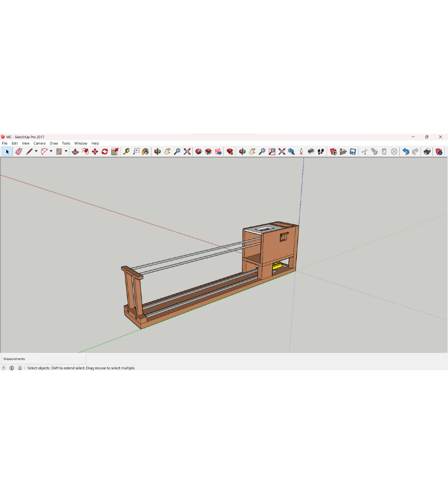448x504 pixels.
Task: Click the Orbit tool beside Paint Bucket
Action: [157, 152]
